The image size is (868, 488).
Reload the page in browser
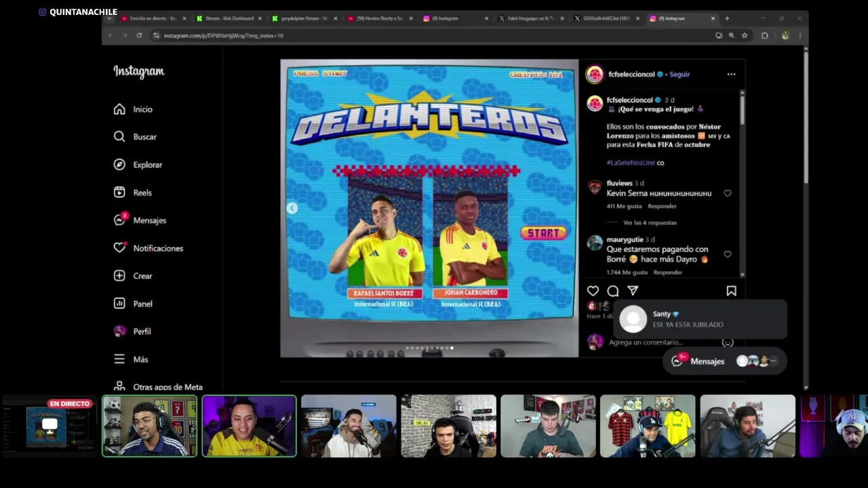click(x=139, y=35)
